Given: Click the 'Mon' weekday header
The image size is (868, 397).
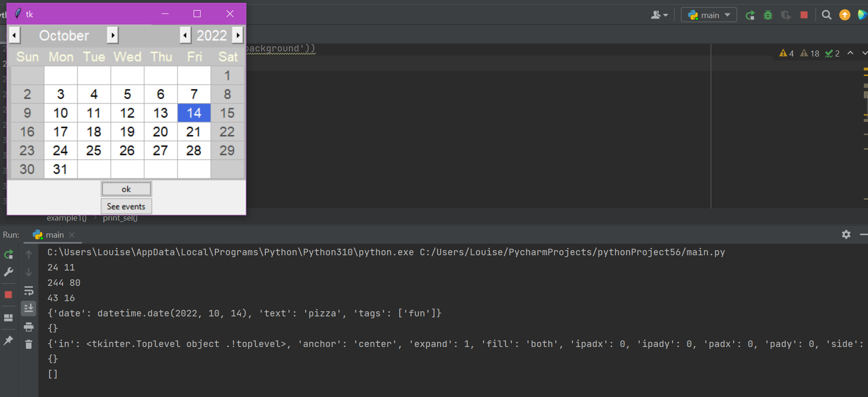Looking at the screenshot, I should tap(61, 57).
